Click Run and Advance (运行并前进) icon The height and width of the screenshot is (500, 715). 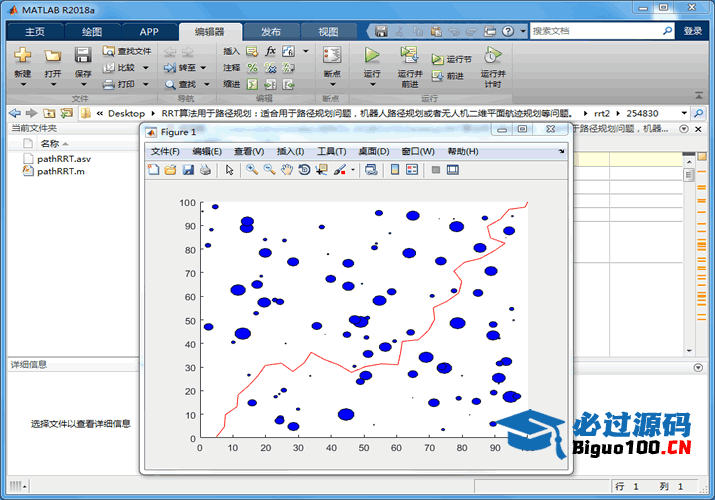(409, 55)
